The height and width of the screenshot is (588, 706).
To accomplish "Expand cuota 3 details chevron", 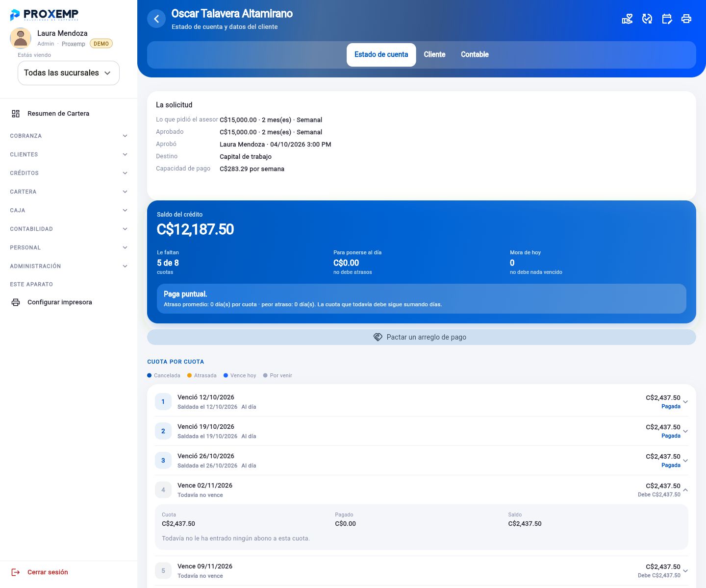I will (x=685, y=461).
